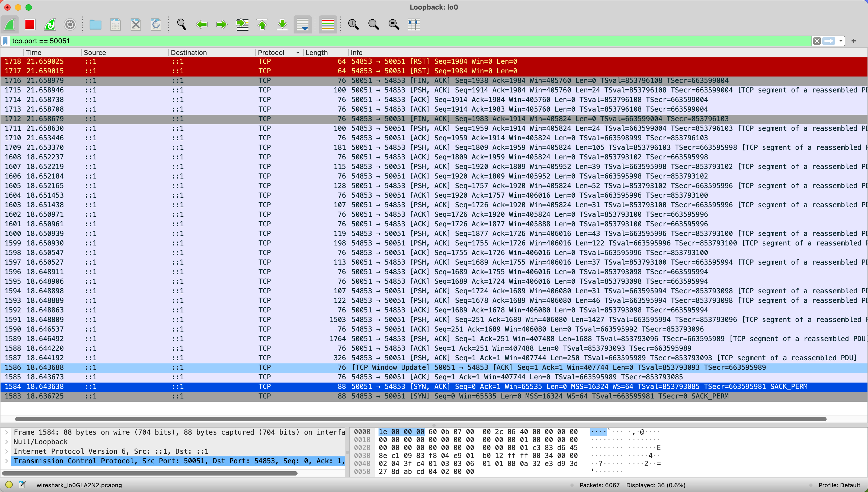The image size is (868, 492).
Task: Click hex bytes 1e 00 00 00
Action: coord(401,432)
